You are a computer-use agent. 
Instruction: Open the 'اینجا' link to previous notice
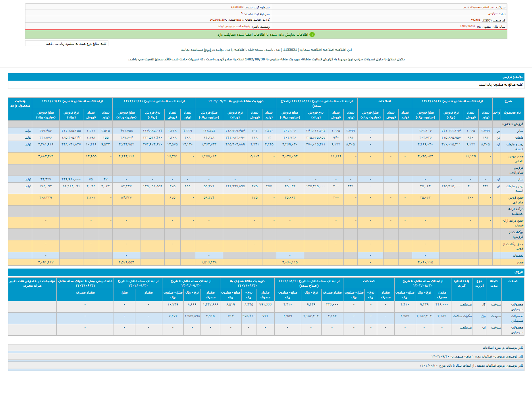pos(208,50)
